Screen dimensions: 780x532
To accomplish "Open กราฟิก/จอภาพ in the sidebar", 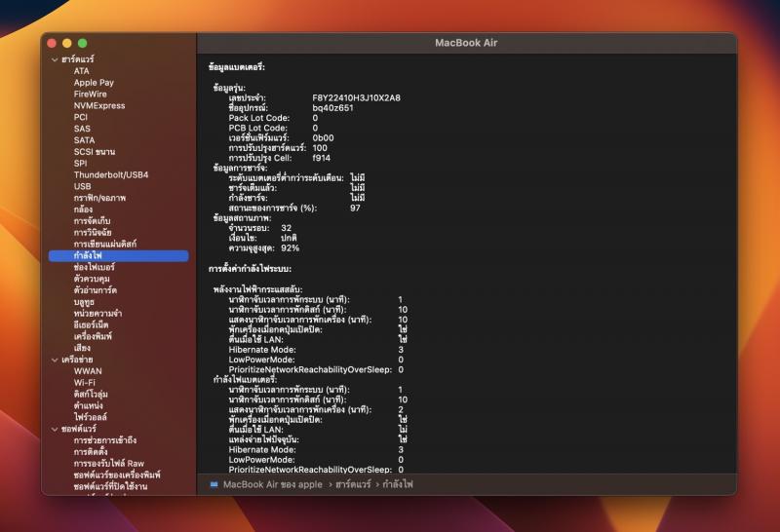I will tap(99, 198).
